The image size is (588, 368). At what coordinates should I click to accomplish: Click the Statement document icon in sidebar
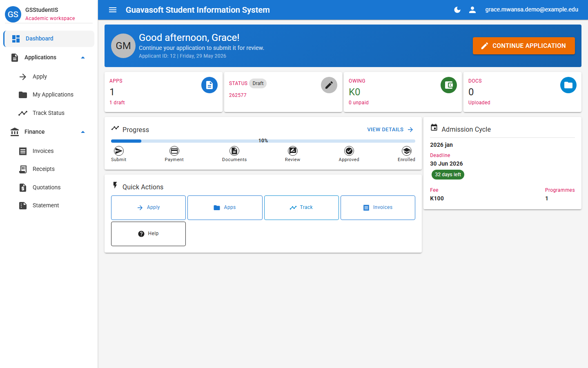[x=23, y=206]
